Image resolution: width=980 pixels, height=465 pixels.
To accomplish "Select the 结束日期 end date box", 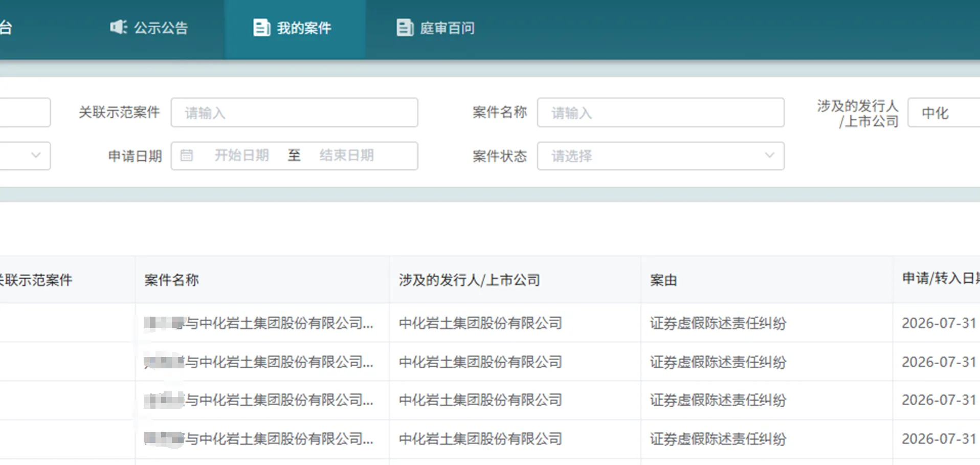I will (347, 156).
